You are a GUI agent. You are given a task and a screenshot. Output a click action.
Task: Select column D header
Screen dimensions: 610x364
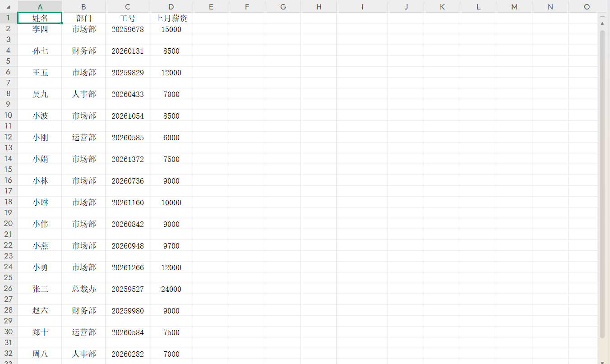[x=171, y=7]
